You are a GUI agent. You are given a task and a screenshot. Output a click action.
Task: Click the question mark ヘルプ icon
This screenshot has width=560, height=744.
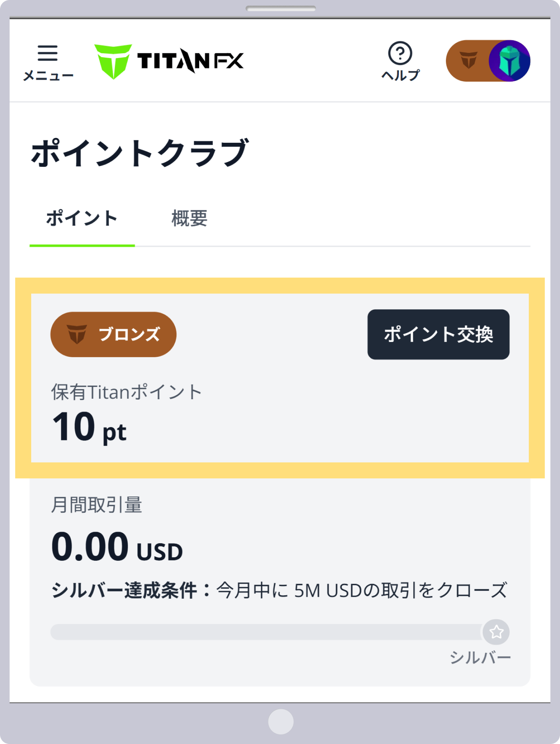point(400,53)
